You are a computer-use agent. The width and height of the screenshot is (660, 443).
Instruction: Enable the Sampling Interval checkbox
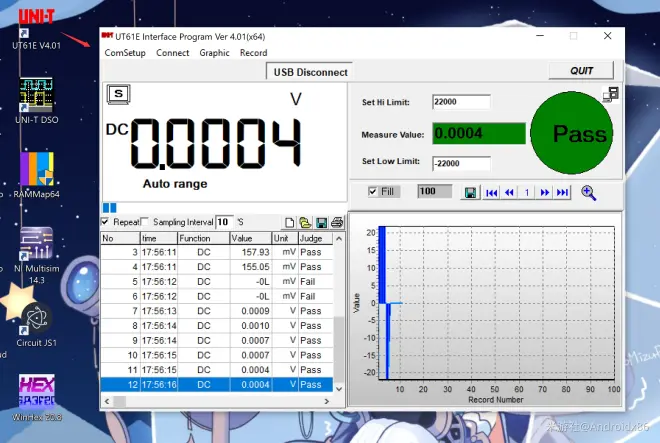tap(145, 222)
